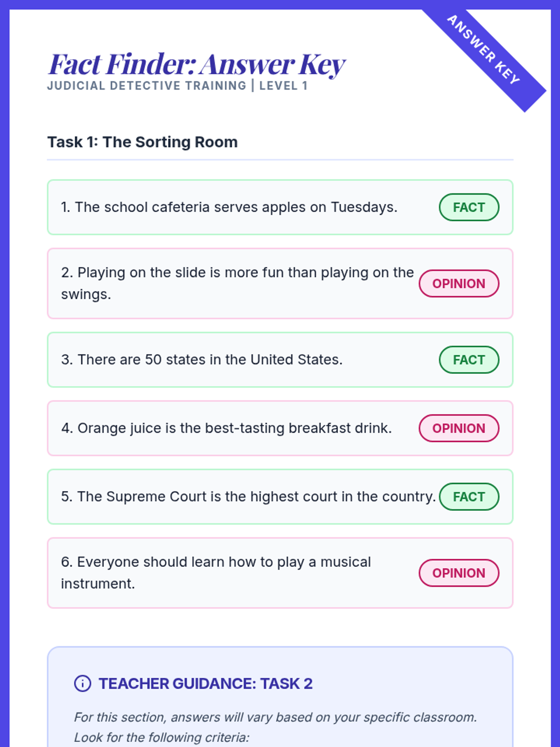Click the OPINION badge for orange juice
The height and width of the screenshot is (747, 560).
coord(459,428)
